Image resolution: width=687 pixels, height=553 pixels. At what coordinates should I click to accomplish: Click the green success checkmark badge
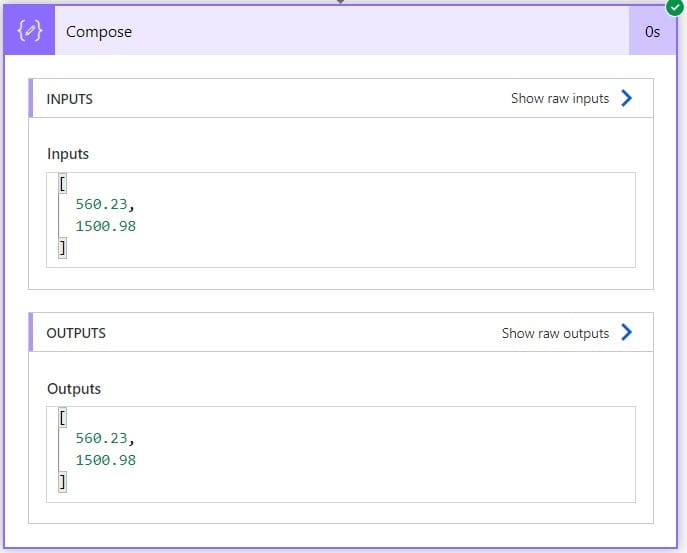[675, 7]
